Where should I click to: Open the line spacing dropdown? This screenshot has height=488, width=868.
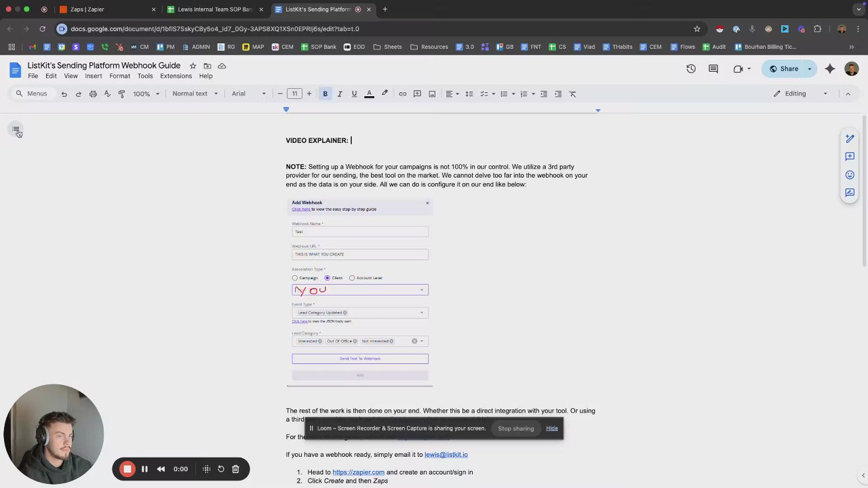[469, 94]
